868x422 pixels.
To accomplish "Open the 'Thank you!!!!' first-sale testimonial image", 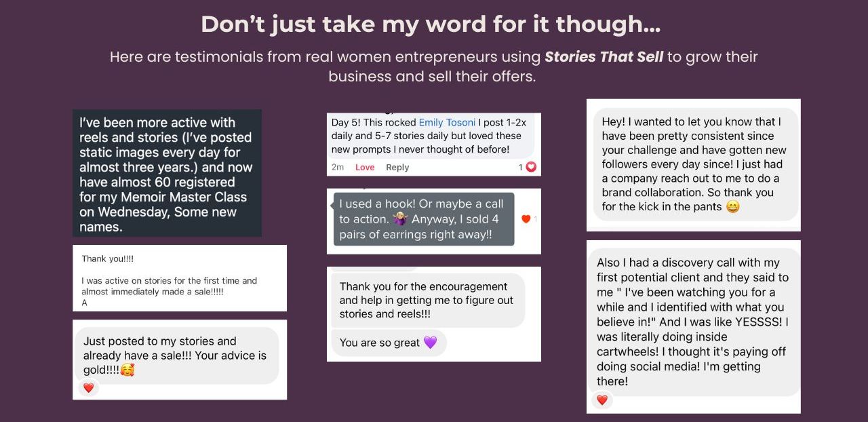I will (180, 278).
